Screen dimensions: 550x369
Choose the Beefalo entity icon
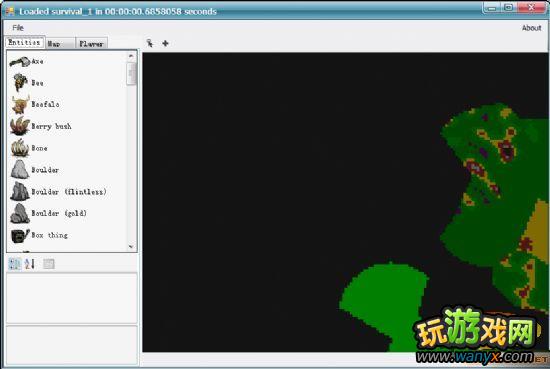pyautogui.click(x=20, y=104)
